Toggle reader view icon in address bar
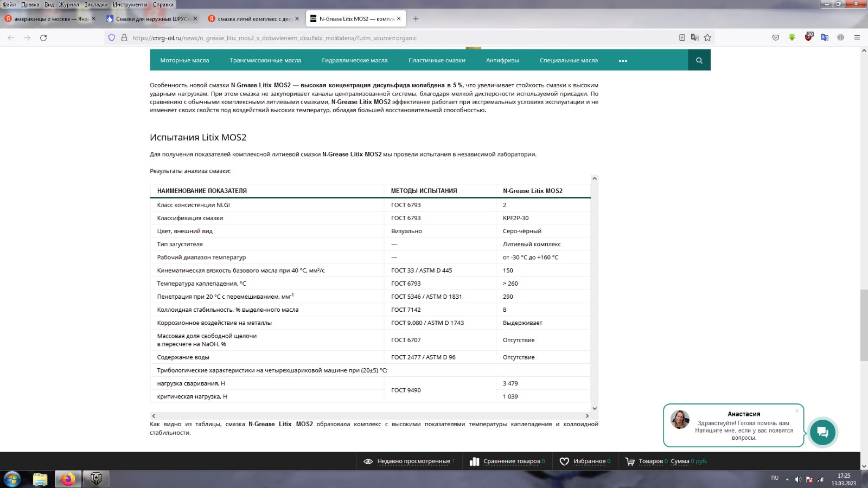 coord(682,38)
